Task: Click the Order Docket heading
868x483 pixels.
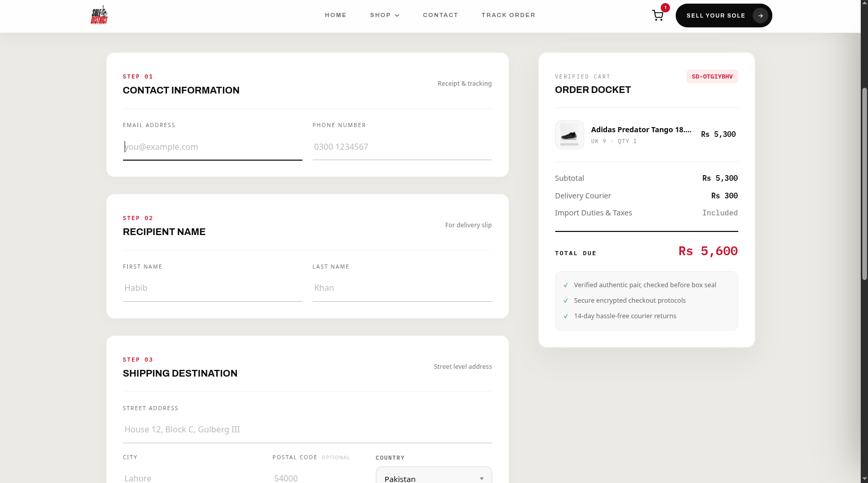Action: (x=592, y=90)
